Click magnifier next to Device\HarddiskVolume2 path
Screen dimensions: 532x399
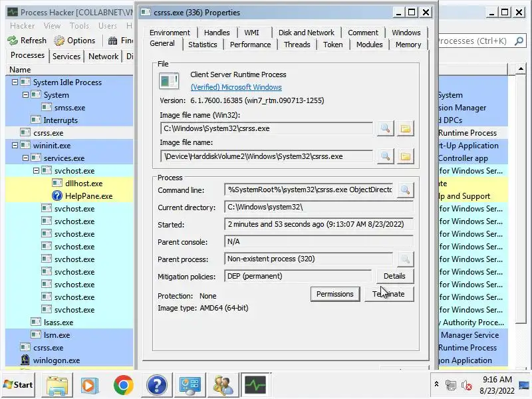click(385, 156)
